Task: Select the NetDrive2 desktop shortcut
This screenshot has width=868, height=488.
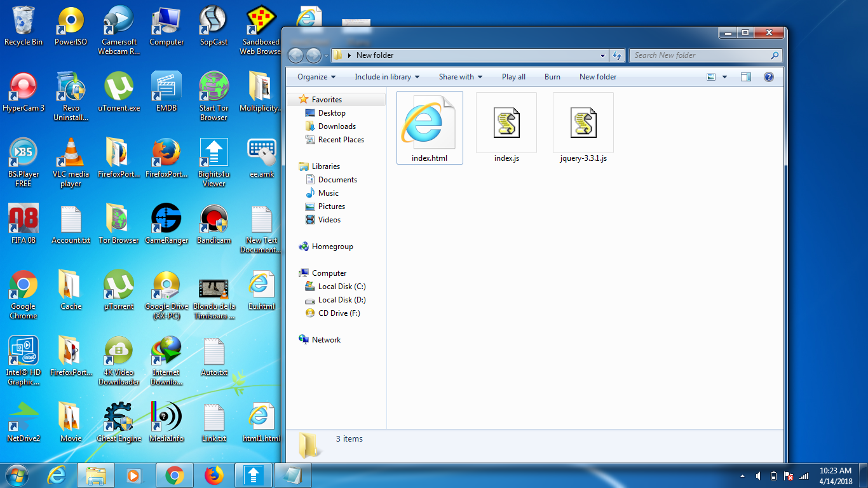Action: (x=24, y=423)
